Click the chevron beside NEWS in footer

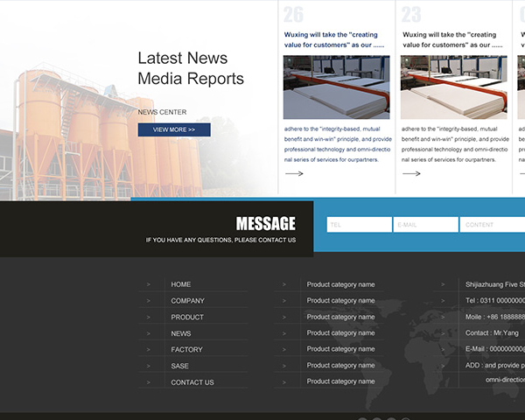[x=149, y=333]
